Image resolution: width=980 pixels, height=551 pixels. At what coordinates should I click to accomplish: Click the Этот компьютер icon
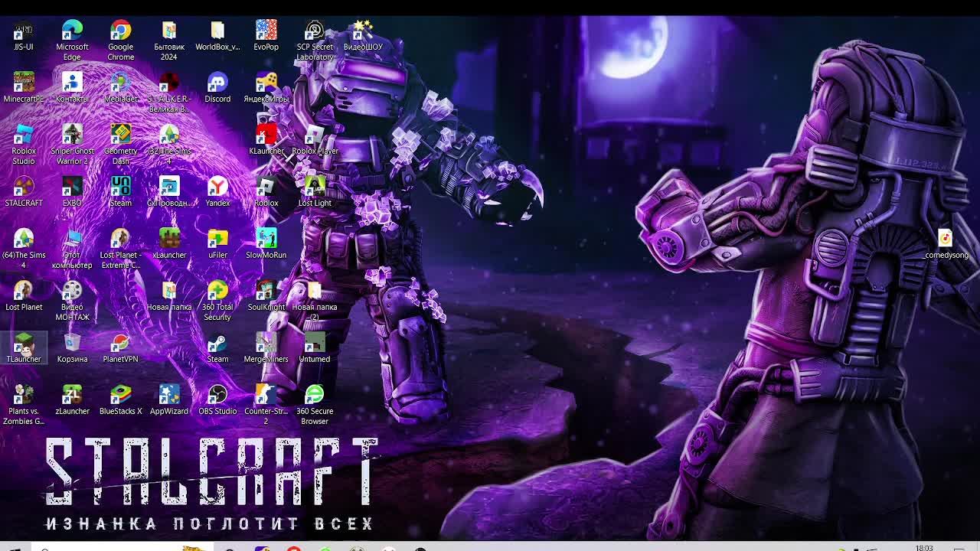click(x=72, y=249)
